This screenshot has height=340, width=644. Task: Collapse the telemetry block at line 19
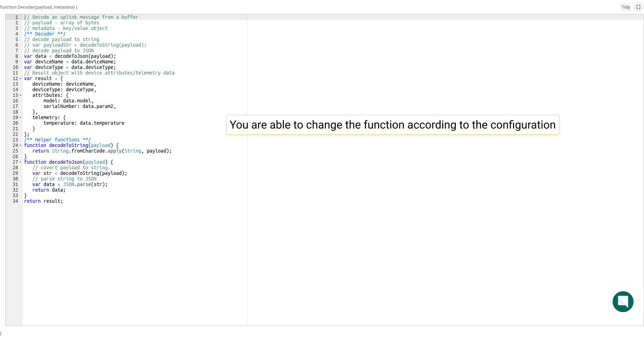[20, 117]
